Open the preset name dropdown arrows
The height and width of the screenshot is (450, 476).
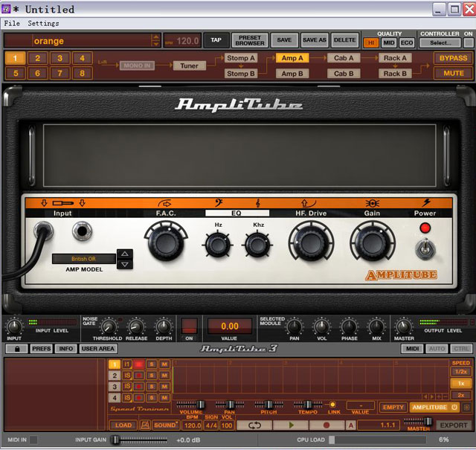155,40
